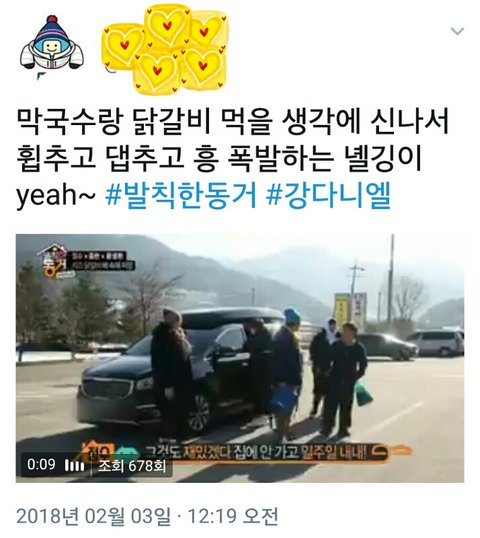480x538 pixels.
Task: Click the 조회 678회 view count
Action: (x=132, y=466)
